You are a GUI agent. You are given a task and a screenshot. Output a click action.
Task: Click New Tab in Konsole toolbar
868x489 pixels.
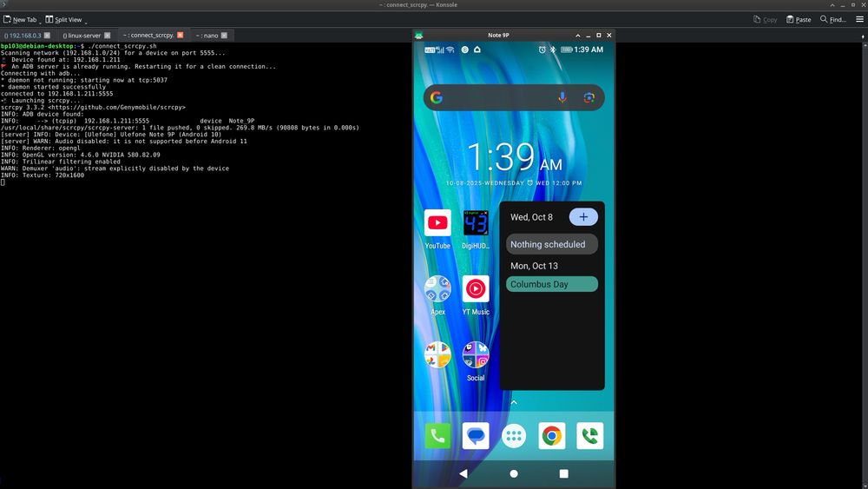[20, 19]
